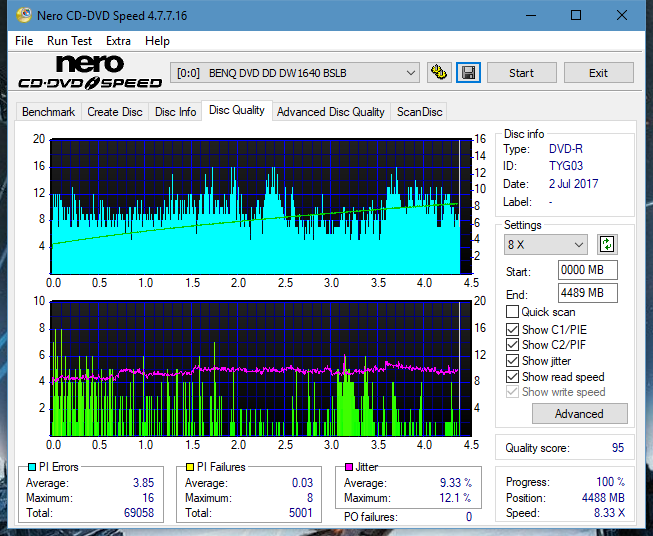Open the Extra menu
Viewport: 653px width, 536px height.
(x=118, y=41)
